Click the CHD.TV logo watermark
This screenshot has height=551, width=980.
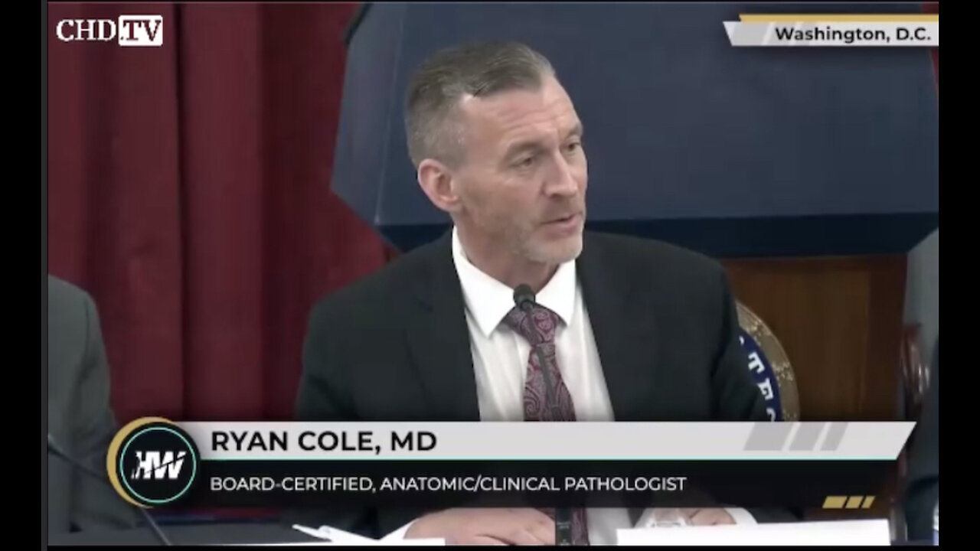pyautogui.click(x=109, y=31)
